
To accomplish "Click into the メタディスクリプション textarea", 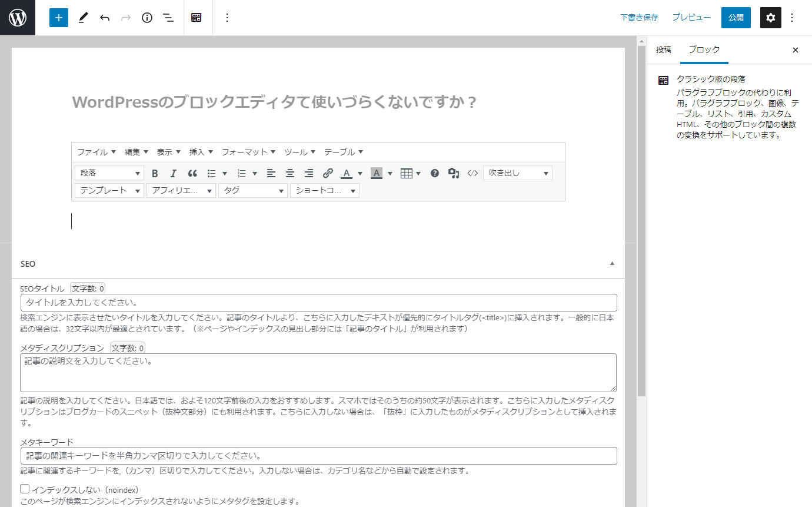I will pos(318,373).
